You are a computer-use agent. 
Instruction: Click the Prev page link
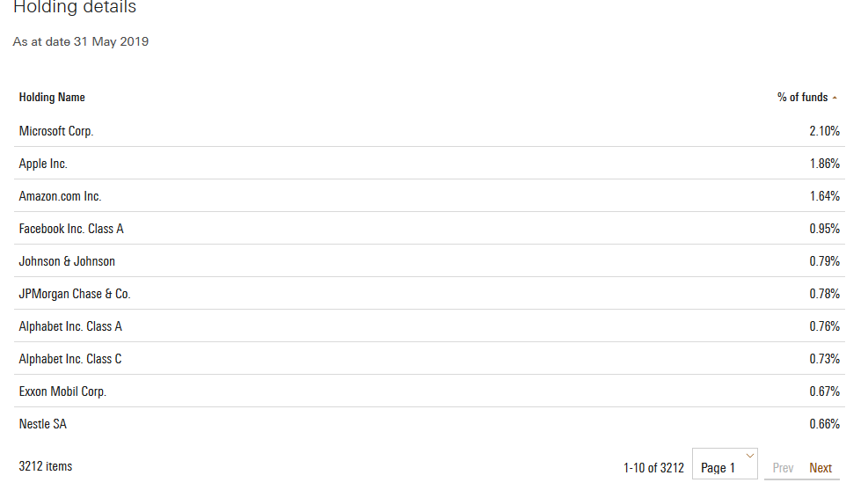pyautogui.click(x=783, y=468)
